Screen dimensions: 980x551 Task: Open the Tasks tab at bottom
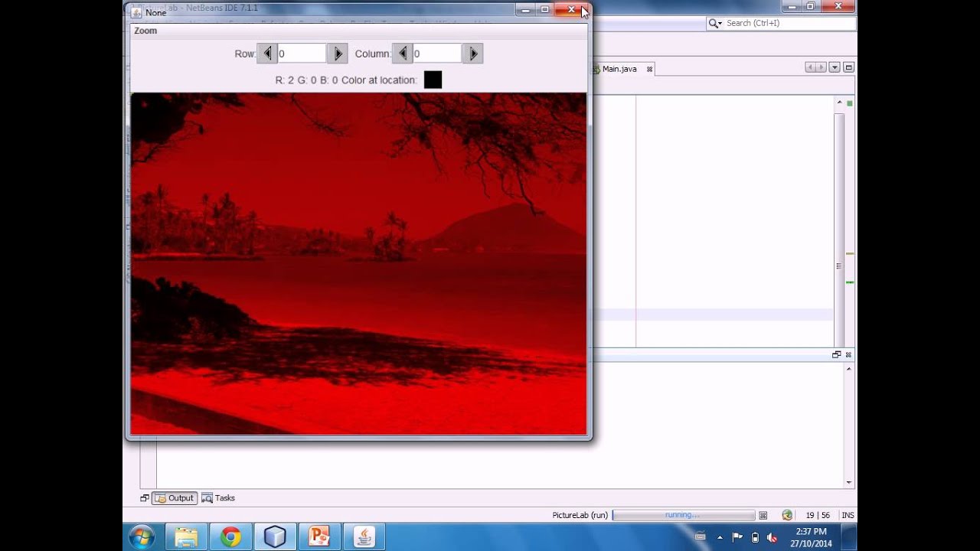click(x=218, y=498)
